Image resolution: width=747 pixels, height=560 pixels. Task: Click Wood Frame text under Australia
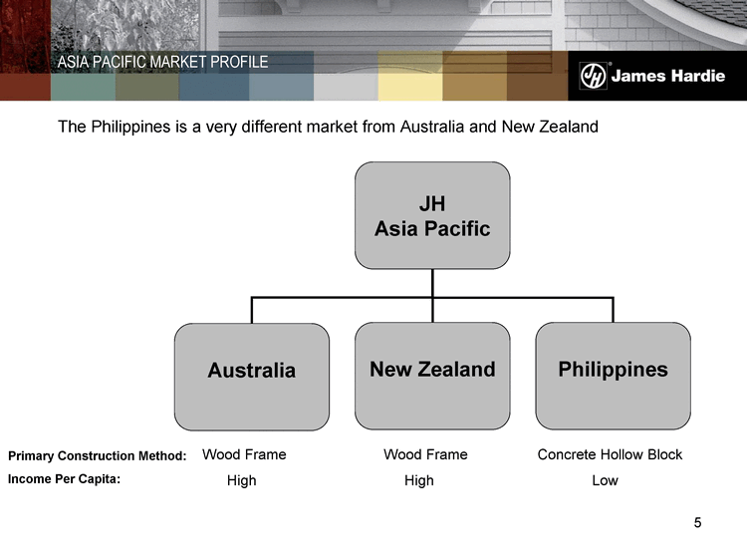click(x=244, y=454)
